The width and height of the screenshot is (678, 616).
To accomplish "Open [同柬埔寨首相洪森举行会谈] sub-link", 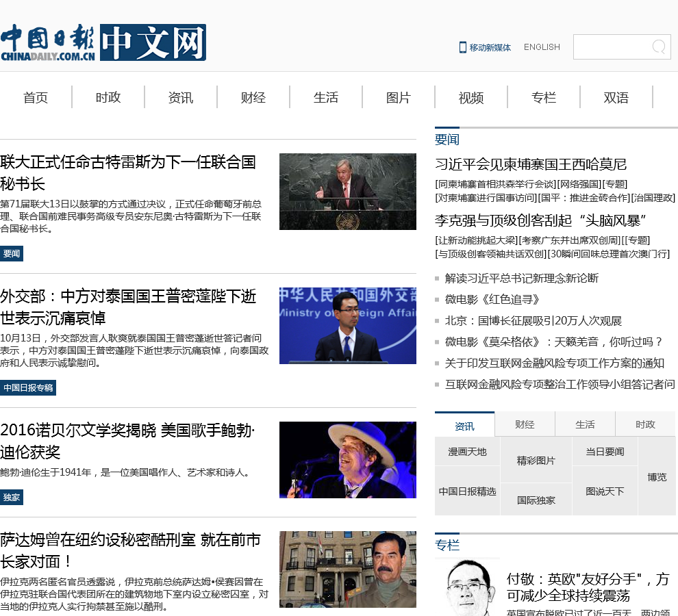I will [x=496, y=184].
